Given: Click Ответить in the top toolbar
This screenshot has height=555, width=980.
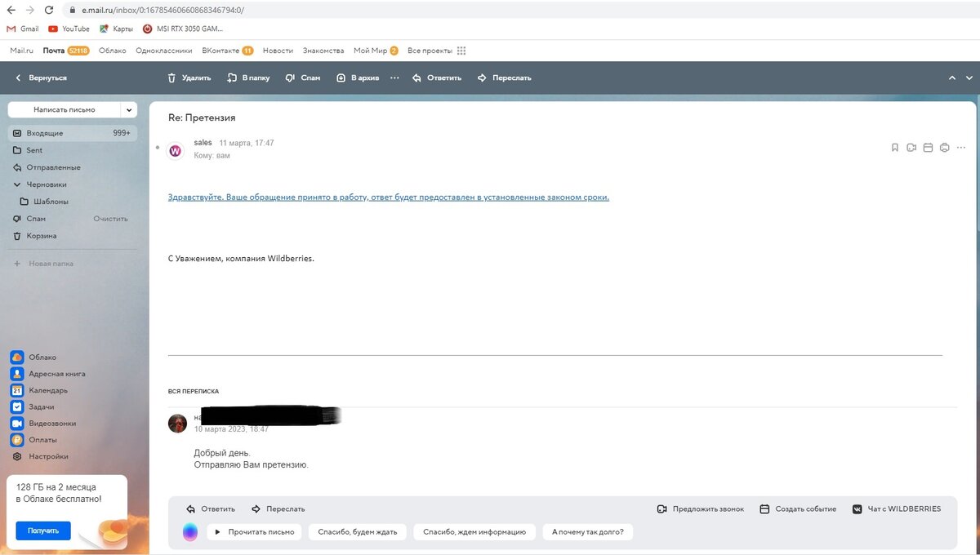Looking at the screenshot, I should coord(437,78).
